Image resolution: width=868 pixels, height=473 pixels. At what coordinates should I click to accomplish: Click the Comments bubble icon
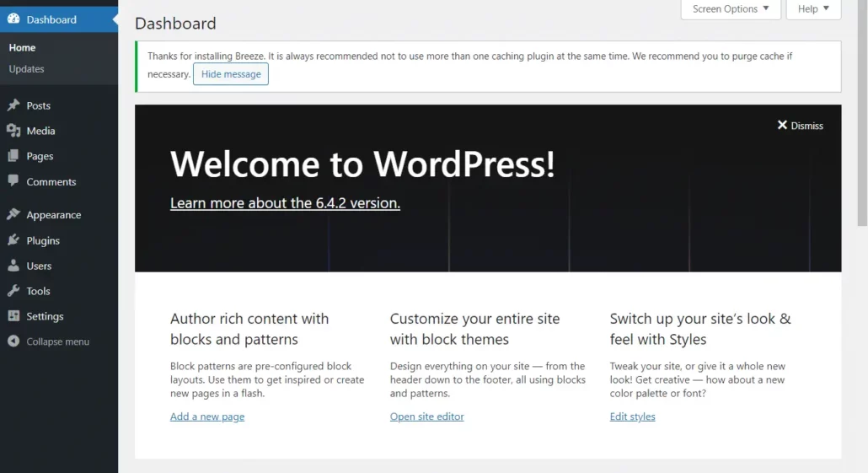13,181
